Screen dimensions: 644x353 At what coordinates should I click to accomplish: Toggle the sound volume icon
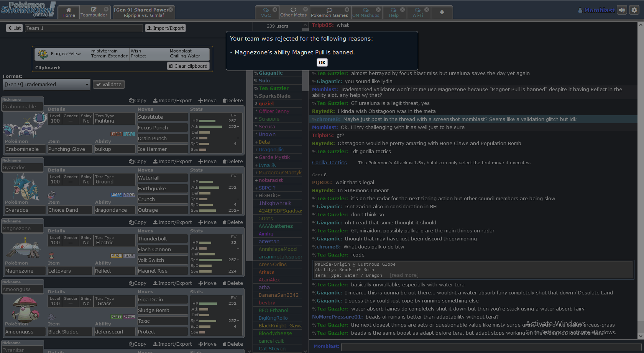pyautogui.click(x=622, y=10)
